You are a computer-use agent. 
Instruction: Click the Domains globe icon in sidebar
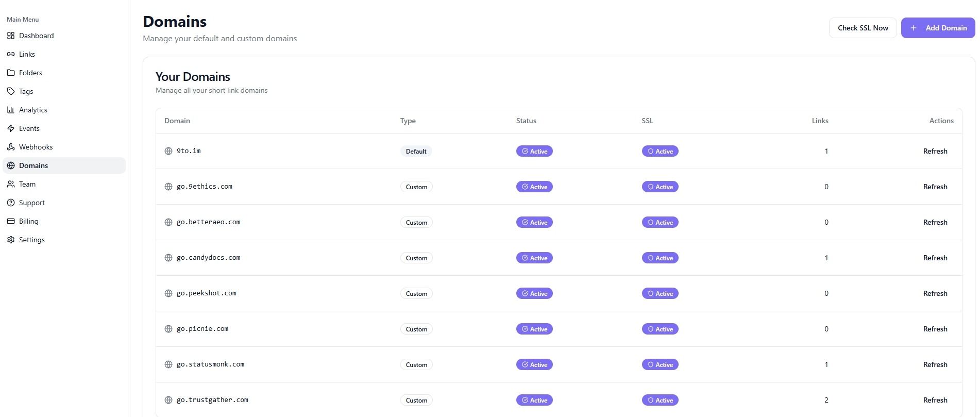11,165
